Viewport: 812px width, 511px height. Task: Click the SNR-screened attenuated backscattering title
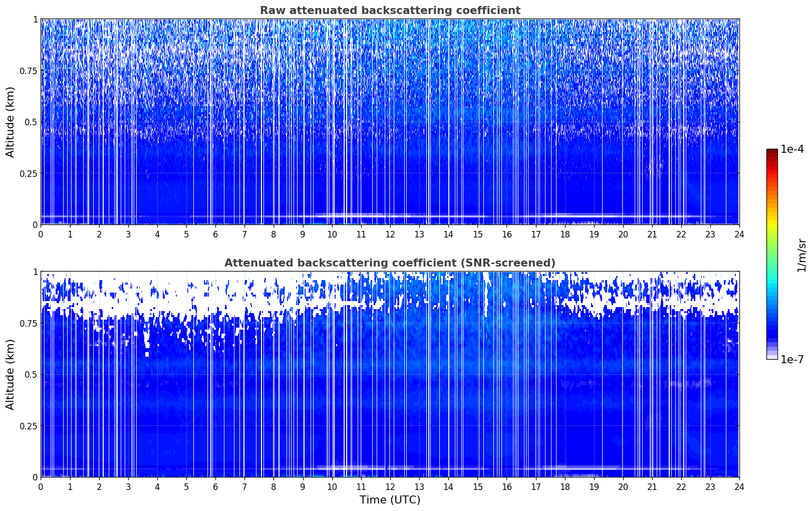(x=390, y=263)
